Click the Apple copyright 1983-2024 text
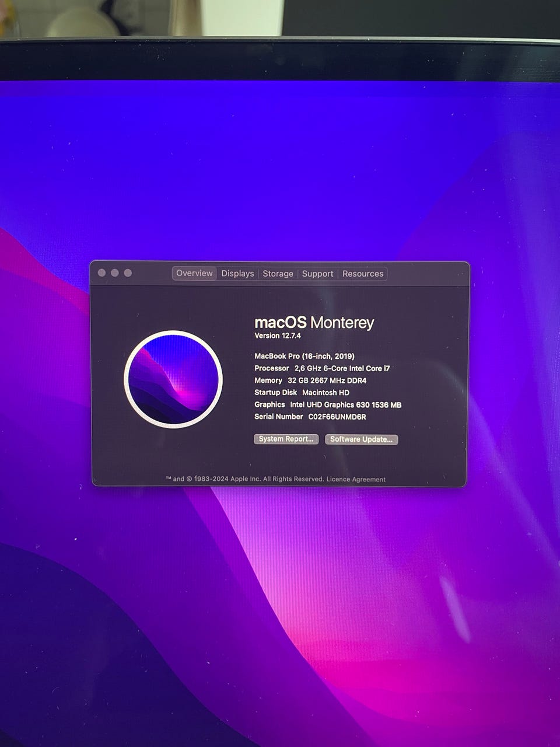Image resolution: width=560 pixels, height=747 pixels. 245,479
